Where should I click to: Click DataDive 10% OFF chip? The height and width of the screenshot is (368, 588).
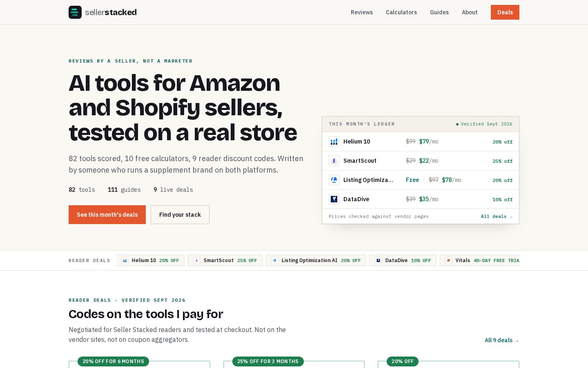403,260
